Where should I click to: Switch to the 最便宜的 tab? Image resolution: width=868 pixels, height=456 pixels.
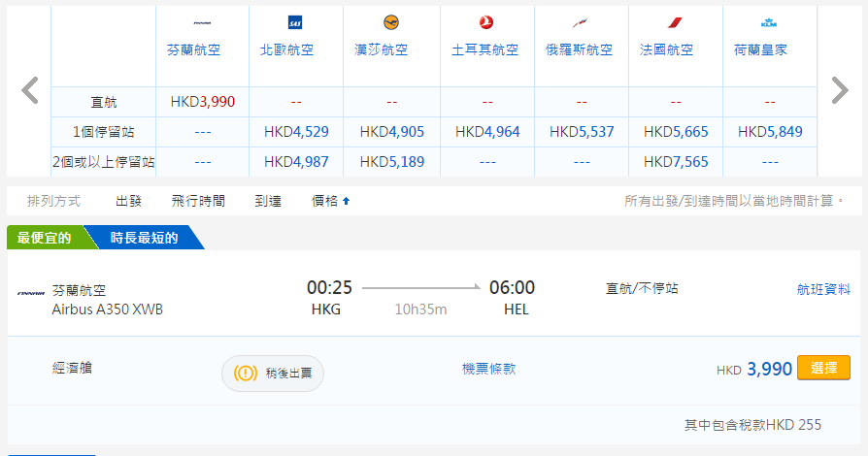click(x=46, y=238)
